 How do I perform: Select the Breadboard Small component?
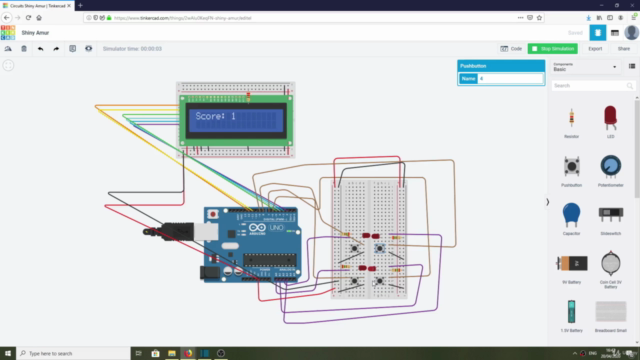click(x=611, y=316)
